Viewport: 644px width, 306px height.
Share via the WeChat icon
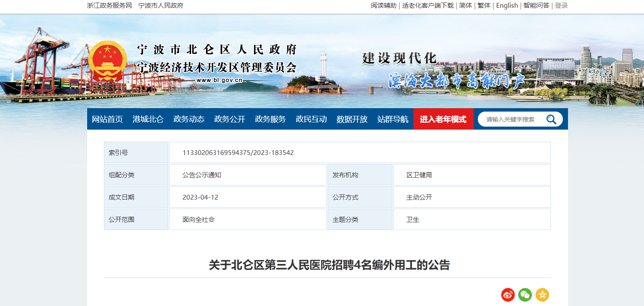point(525,295)
